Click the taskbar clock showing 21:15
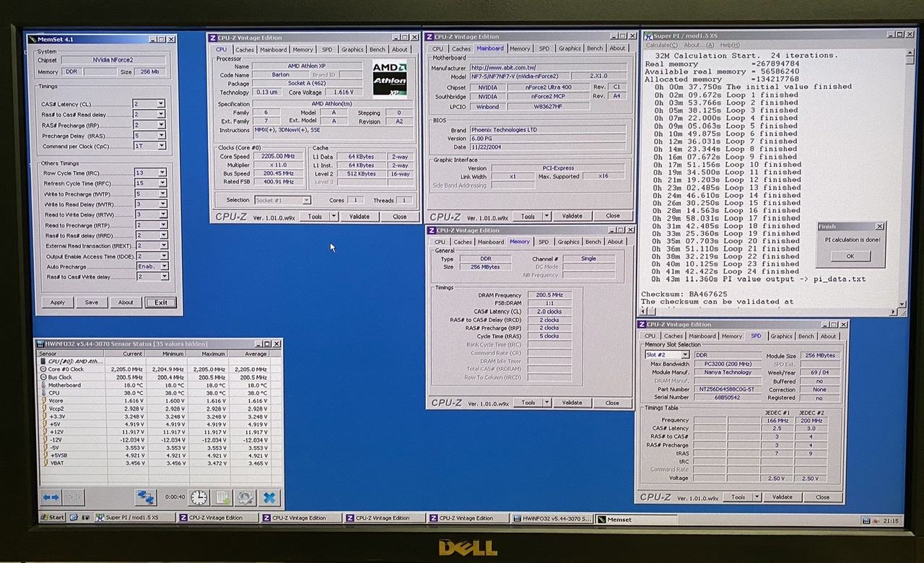Viewport: 924px width, 563px height. click(891, 520)
